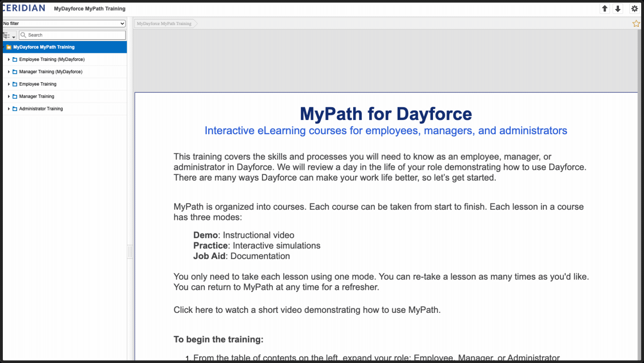Click the 'Job Aid: Documentation' line
644x363 pixels.
(242, 256)
